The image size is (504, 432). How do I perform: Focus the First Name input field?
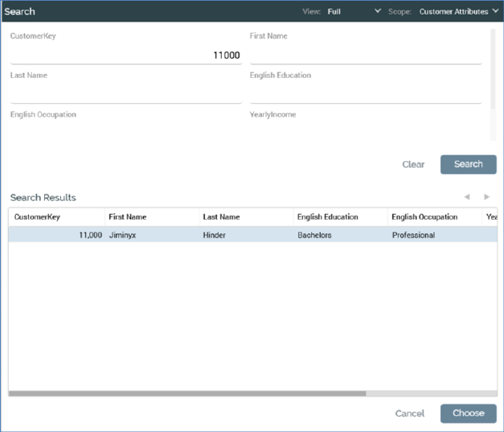coord(366,55)
